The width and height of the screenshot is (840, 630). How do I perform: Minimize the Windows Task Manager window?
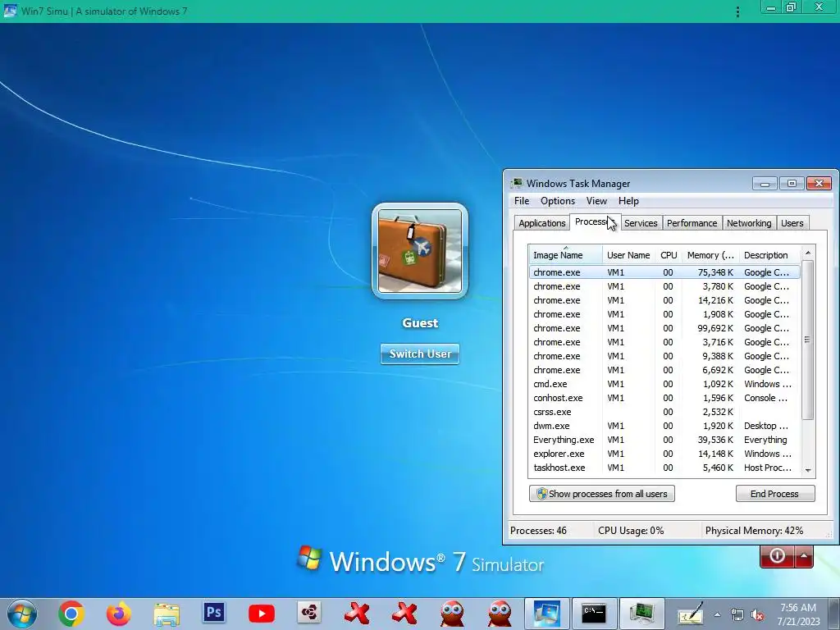tap(765, 183)
